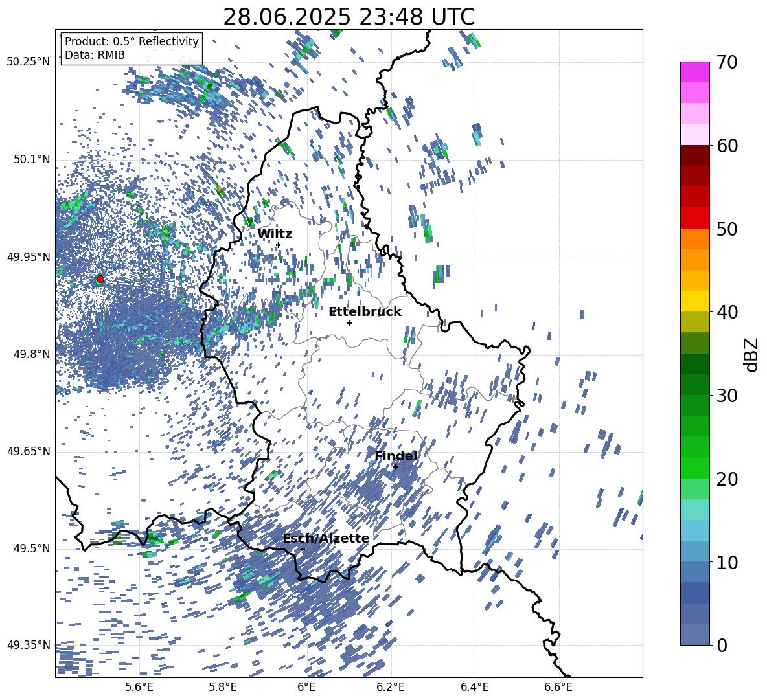Click the colorbar tick value 70
This screenshot has height=700, width=767.
(726, 62)
